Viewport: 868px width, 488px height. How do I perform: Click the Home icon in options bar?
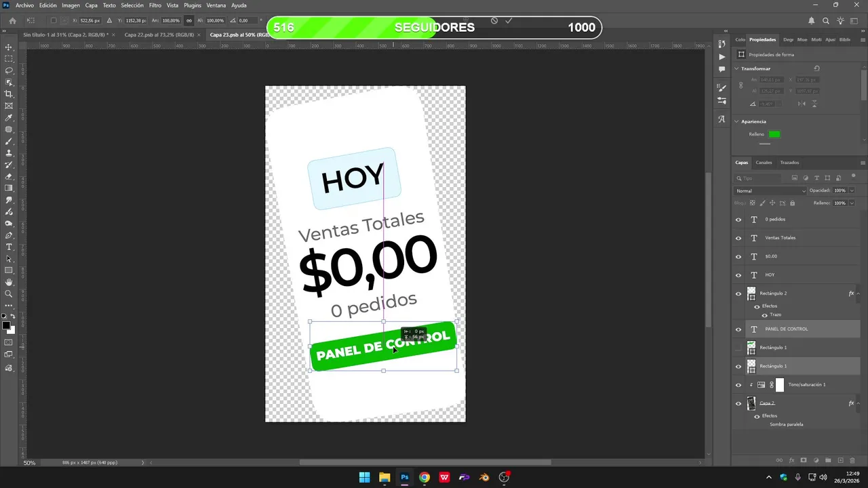coord(12,20)
